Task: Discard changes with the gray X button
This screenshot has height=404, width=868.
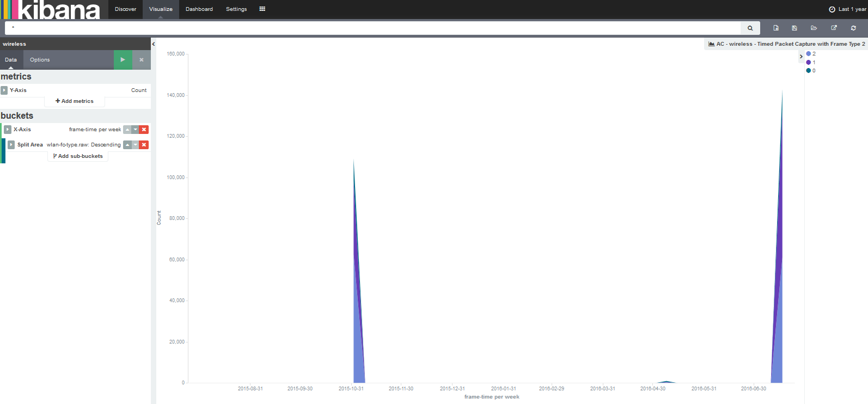Action: coord(142,60)
